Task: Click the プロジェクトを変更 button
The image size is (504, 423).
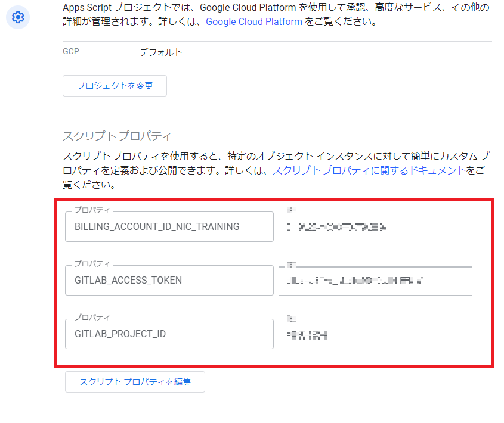Action: pyautogui.click(x=115, y=86)
